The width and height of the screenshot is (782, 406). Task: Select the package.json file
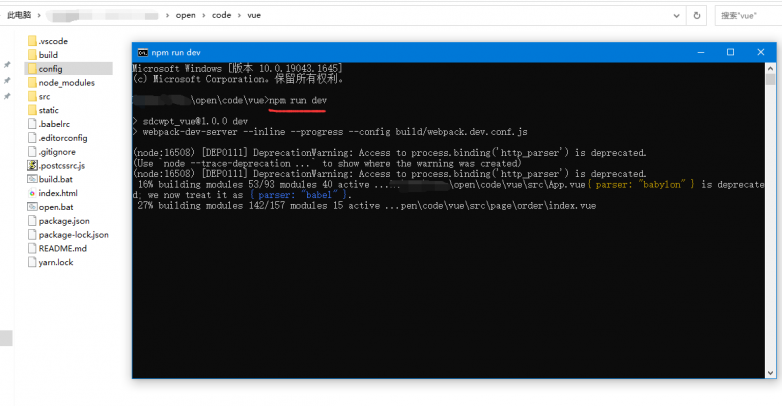63,221
